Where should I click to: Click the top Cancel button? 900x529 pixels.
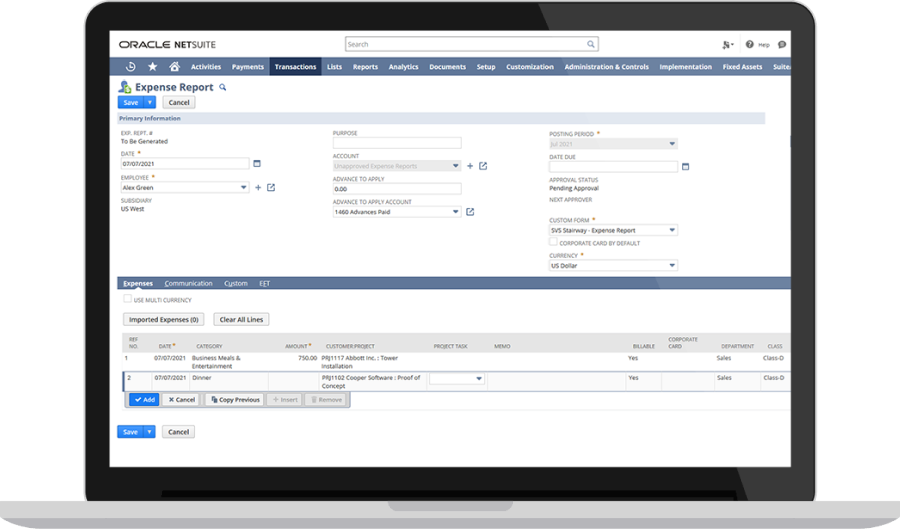click(179, 102)
